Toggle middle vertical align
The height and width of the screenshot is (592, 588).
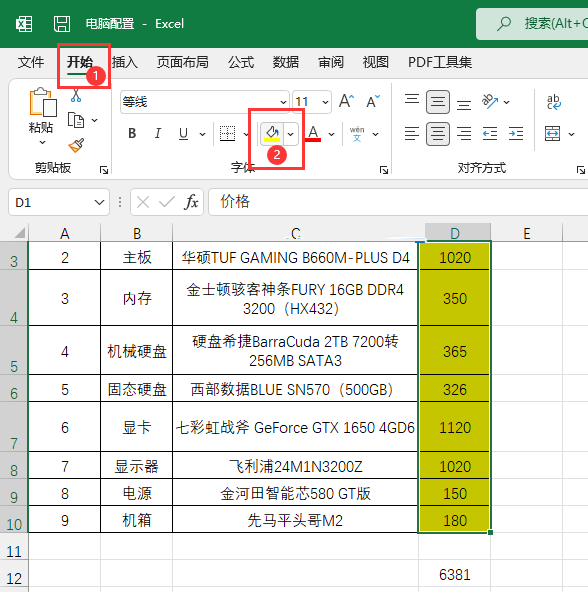point(438,102)
